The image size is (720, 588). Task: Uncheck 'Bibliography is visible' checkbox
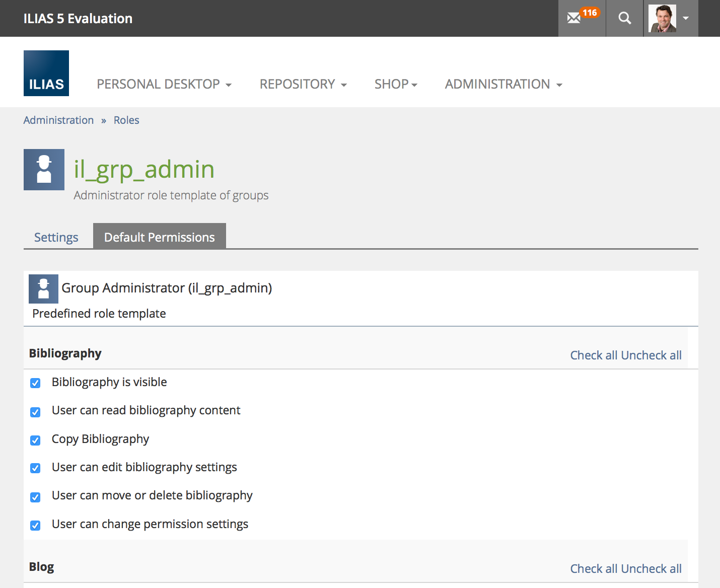[x=35, y=383]
